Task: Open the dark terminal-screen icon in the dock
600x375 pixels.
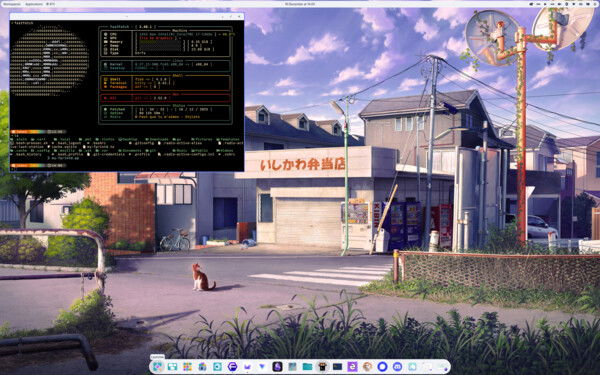Action: tap(337, 367)
